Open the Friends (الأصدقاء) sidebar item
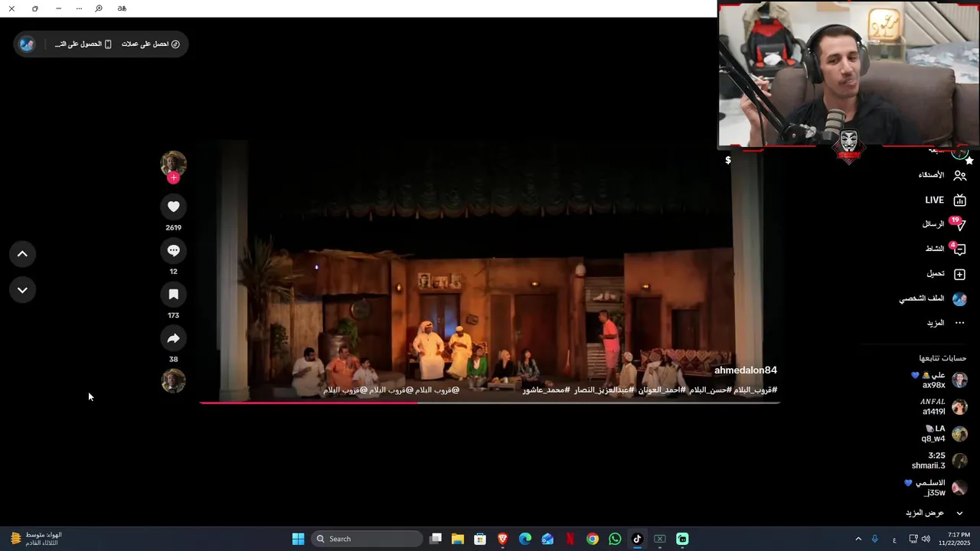Screen dimensions: 980x551 (x=942, y=175)
